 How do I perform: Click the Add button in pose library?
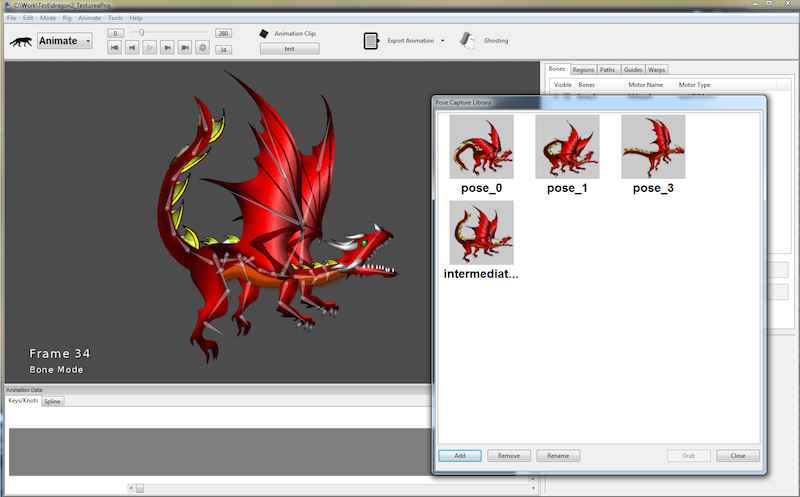coord(460,455)
